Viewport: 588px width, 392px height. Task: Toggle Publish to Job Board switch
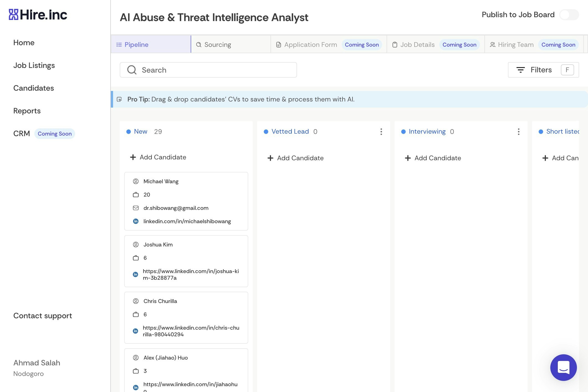(x=569, y=15)
